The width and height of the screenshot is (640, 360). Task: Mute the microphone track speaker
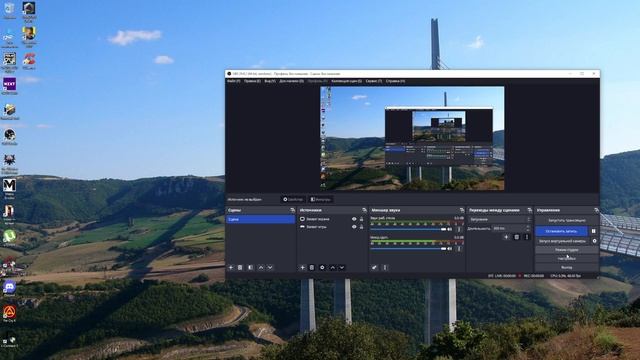tap(450, 249)
